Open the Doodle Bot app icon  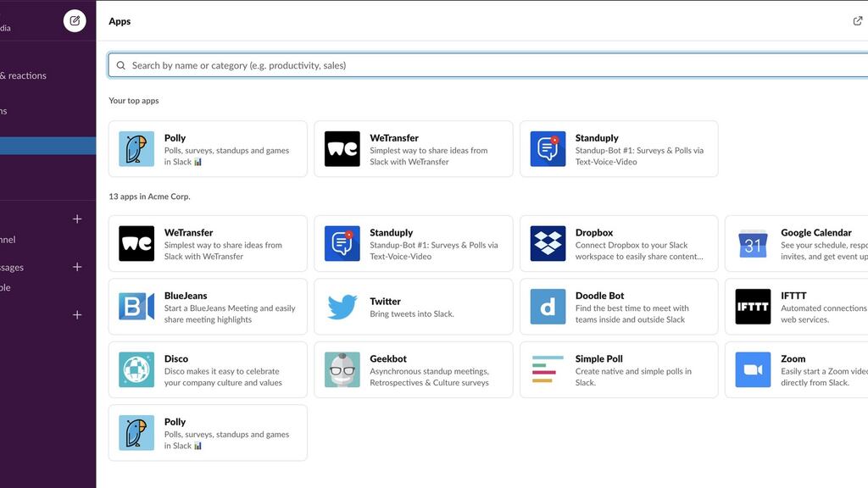pos(548,307)
